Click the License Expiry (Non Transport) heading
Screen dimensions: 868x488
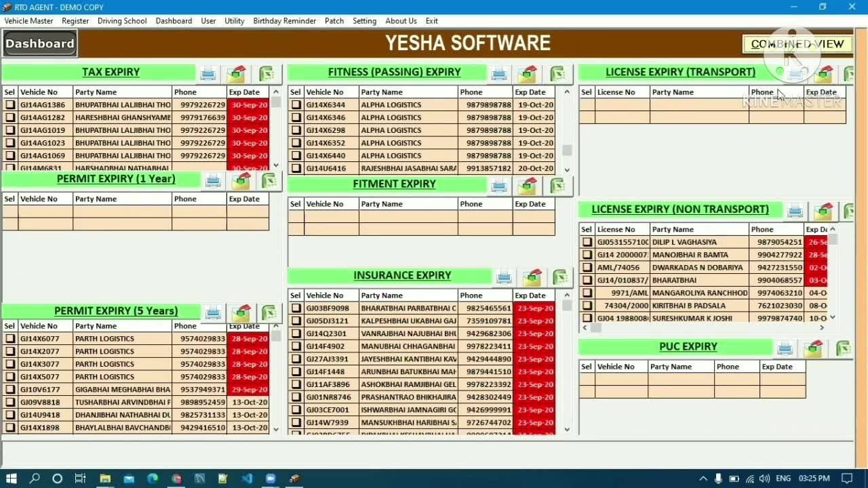[x=680, y=209]
